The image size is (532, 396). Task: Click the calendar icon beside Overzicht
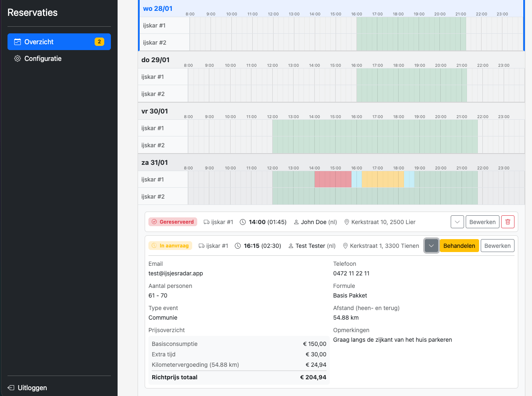pos(18,42)
